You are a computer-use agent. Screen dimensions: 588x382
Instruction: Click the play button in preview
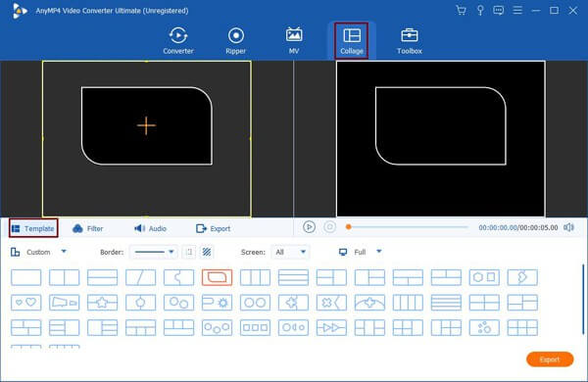(x=309, y=227)
